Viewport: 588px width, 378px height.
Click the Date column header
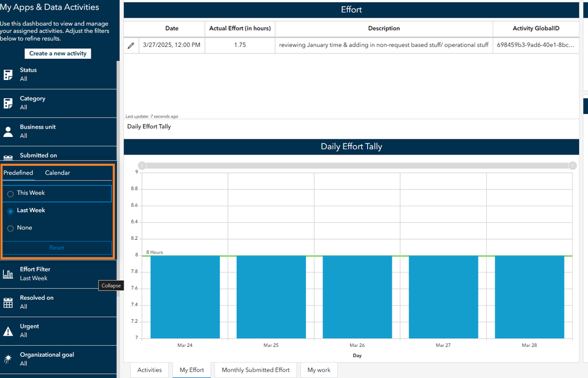(x=172, y=28)
